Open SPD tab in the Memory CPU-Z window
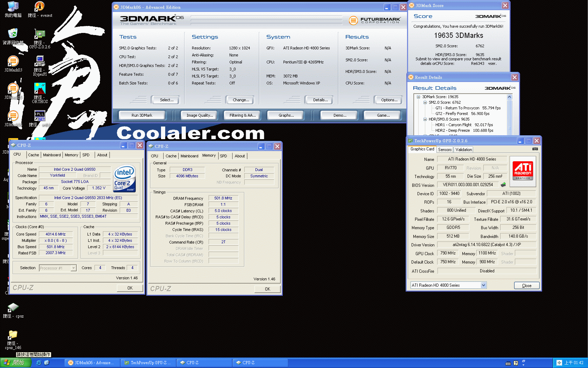588x368 pixels. [x=223, y=156]
